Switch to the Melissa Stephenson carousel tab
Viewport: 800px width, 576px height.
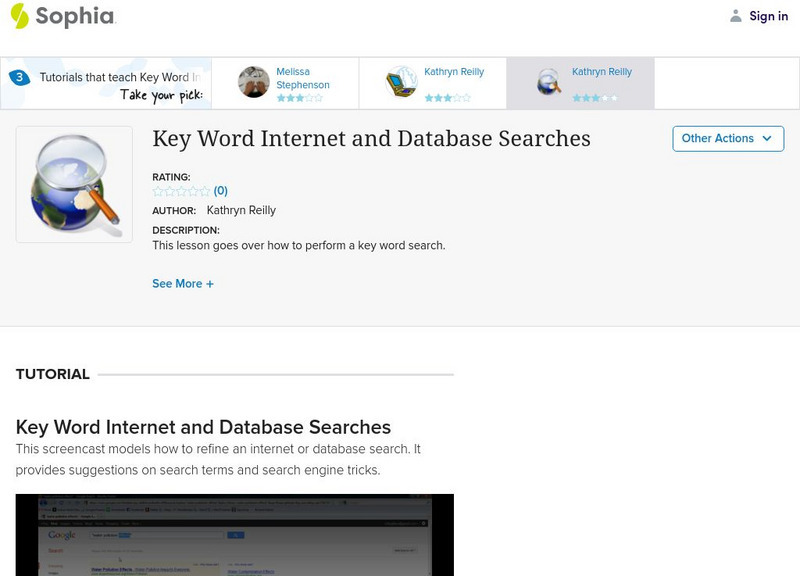pos(300,78)
